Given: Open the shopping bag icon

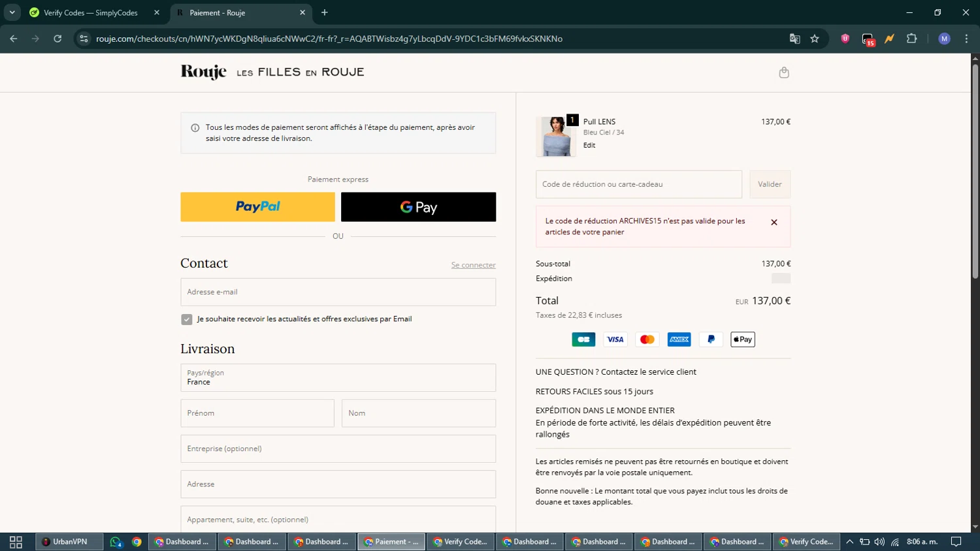Looking at the screenshot, I should click(784, 72).
